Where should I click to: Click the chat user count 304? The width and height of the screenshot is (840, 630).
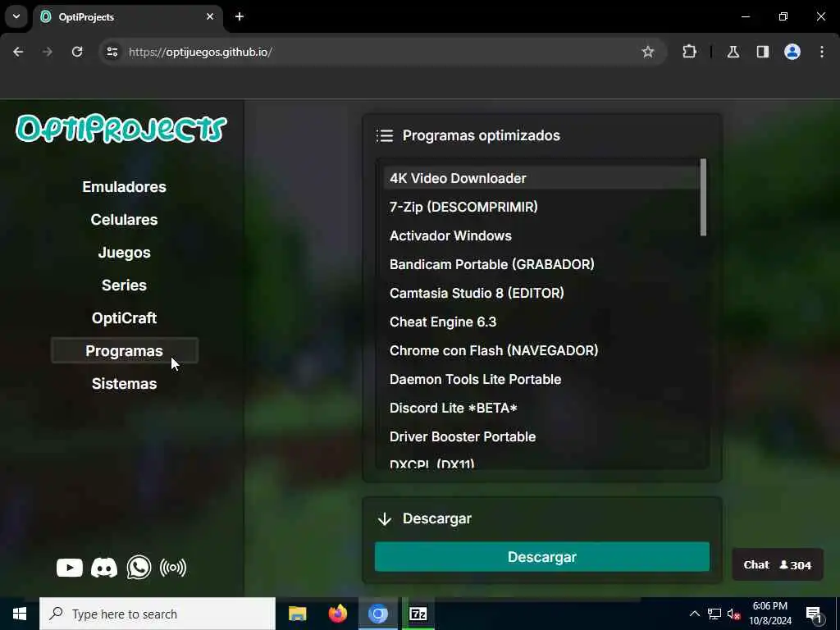[x=796, y=565]
